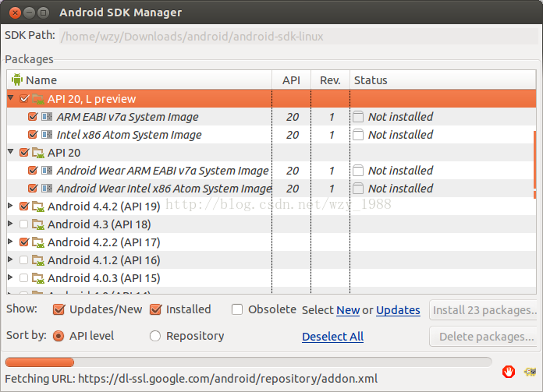This screenshot has width=543, height=392.
Task: Click the status icon for Intel x86 Atom System Image
Action: point(358,135)
